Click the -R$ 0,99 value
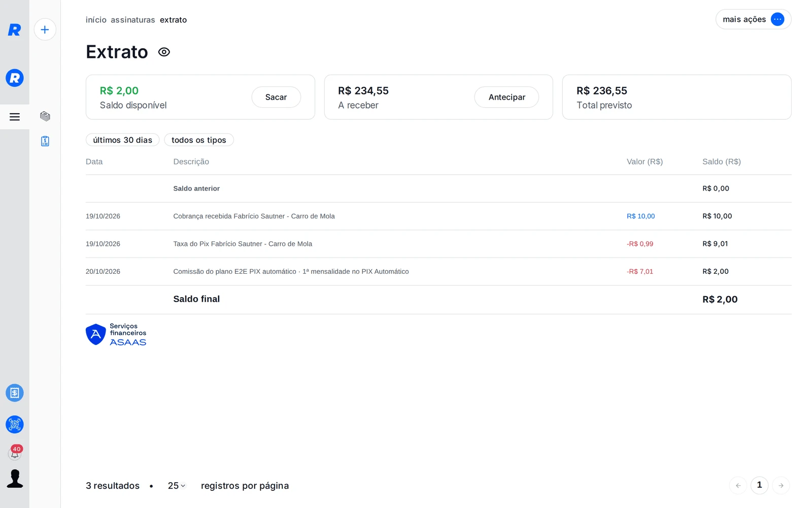Image resolution: width=812 pixels, height=508 pixels. click(x=640, y=244)
